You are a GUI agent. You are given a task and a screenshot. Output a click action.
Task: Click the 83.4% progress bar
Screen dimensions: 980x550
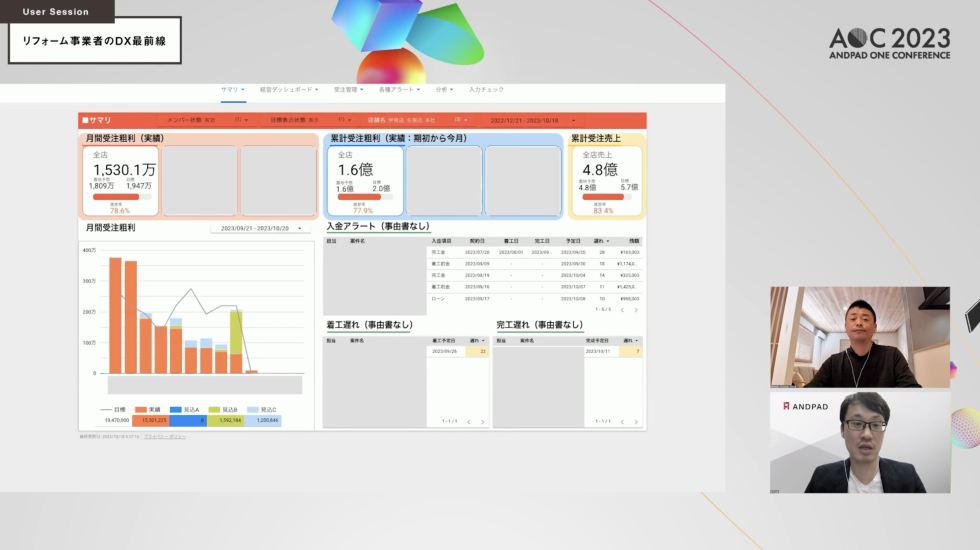606,197
